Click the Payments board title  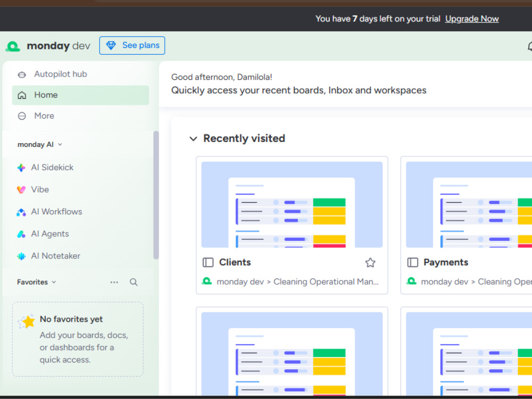446,262
